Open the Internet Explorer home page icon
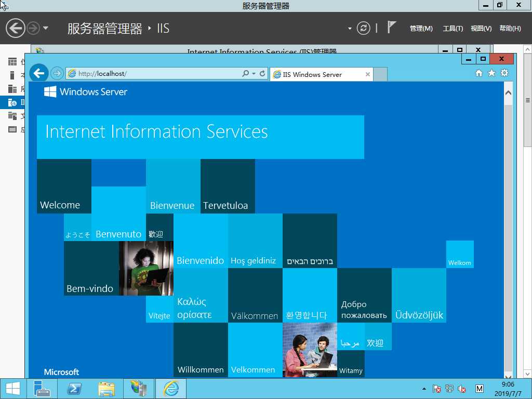Image resolution: width=532 pixels, height=399 pixels. (478, 73)
